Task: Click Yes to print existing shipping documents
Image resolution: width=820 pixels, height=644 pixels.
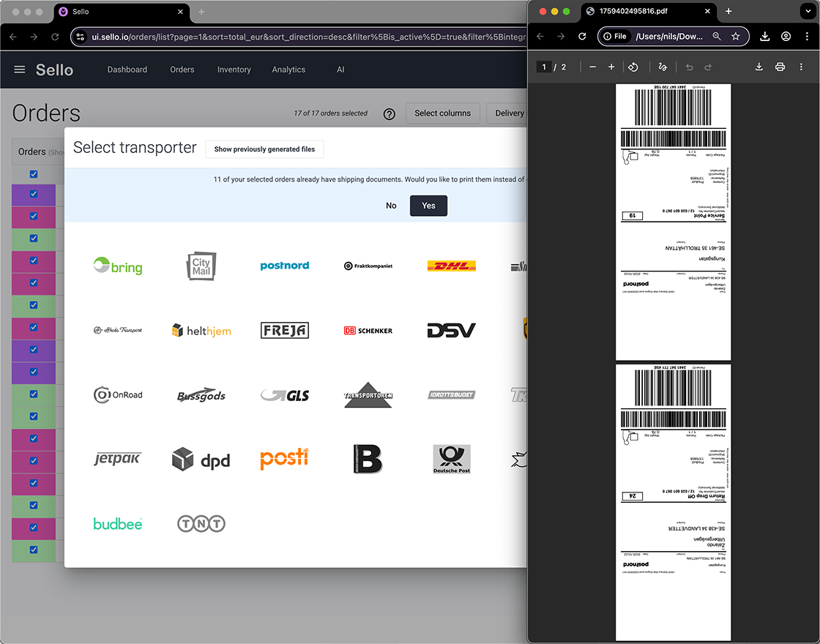Action: tap(428, 206)
